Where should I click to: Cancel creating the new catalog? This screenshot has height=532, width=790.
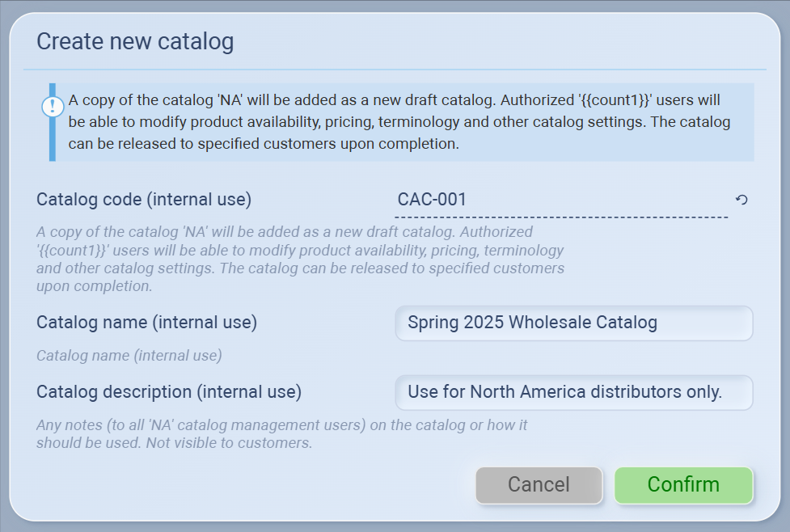point(539,485)
